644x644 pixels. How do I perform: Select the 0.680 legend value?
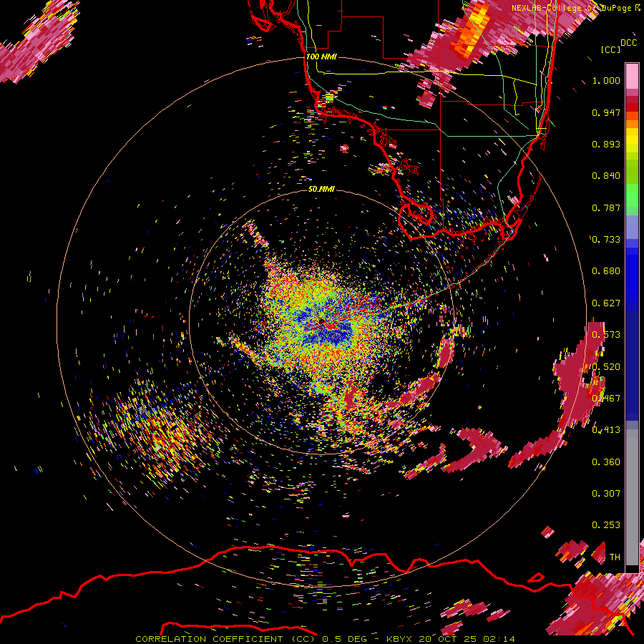pyautogui.click(x=606, y=271)
